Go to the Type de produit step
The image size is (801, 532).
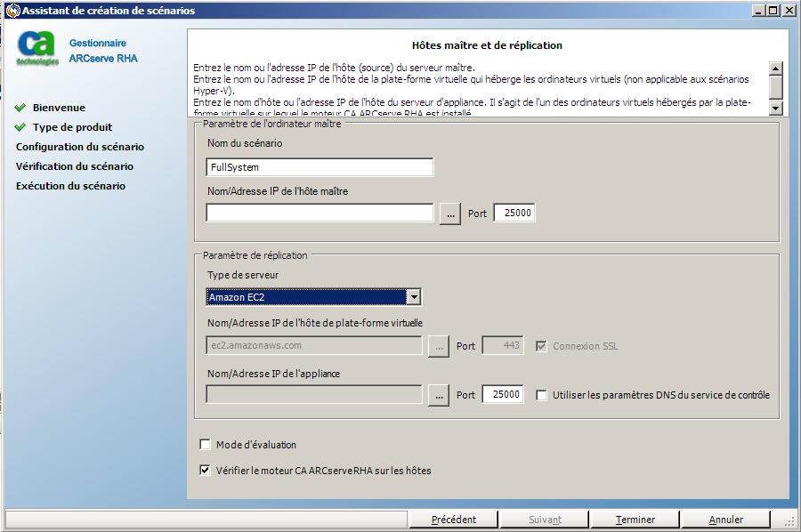click(x=73, y=127)
